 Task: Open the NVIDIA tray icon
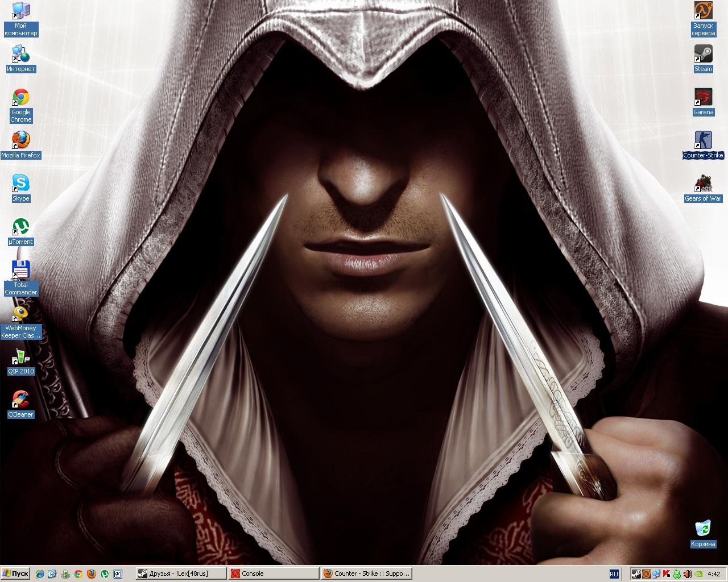click(x=697, y=574)
